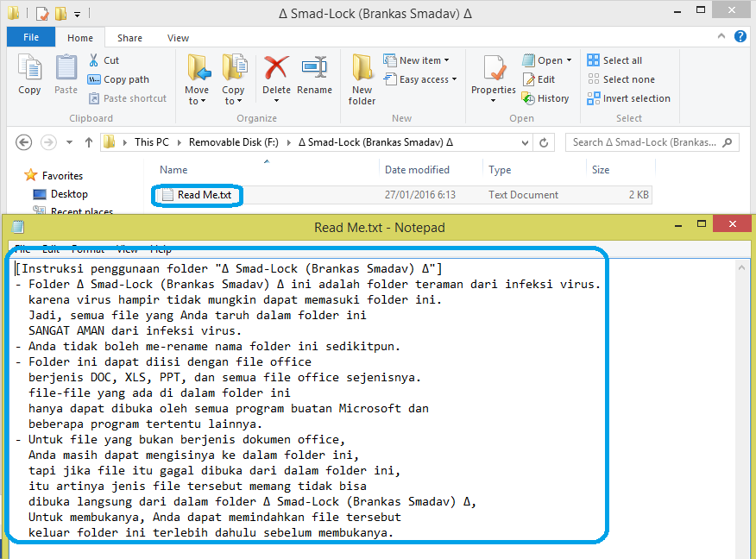
Task: Switch to the Share ribbon tab
Action: tap(129, 37)
